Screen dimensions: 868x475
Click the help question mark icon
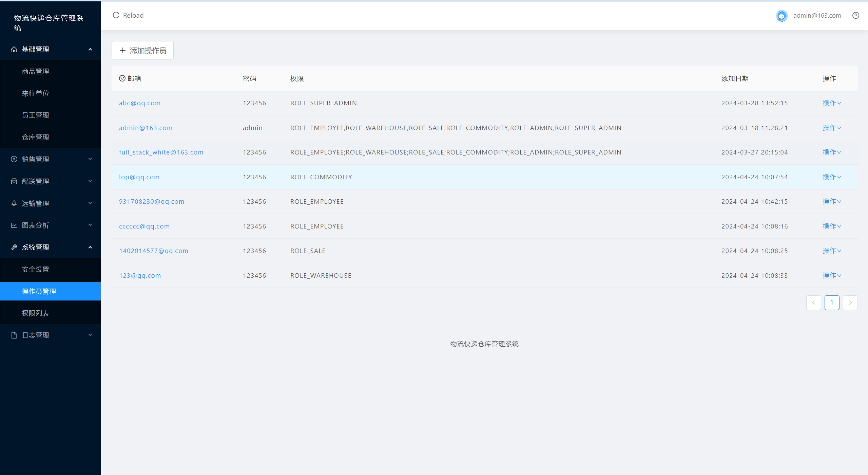click(x=855, y=15)
